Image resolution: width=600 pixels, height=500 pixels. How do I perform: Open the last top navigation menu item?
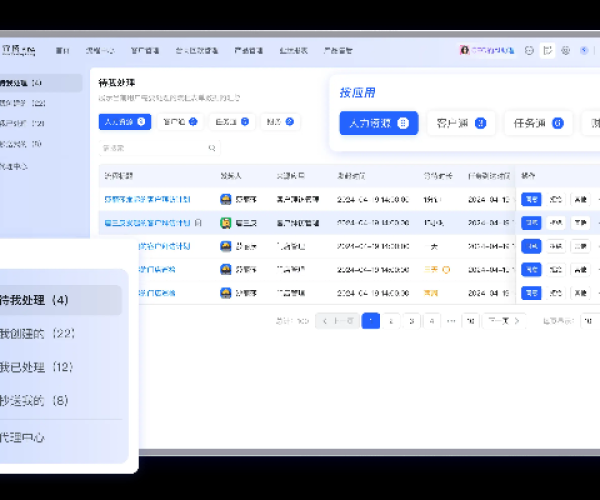[x=338, y=50]
